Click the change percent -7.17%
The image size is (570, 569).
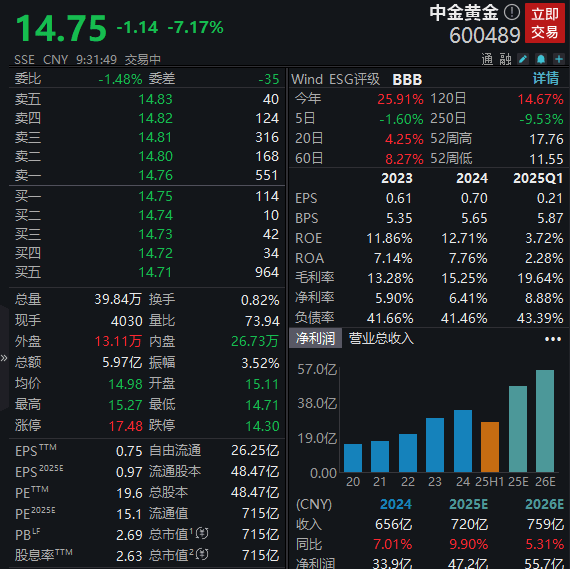[x=195, y=27]
